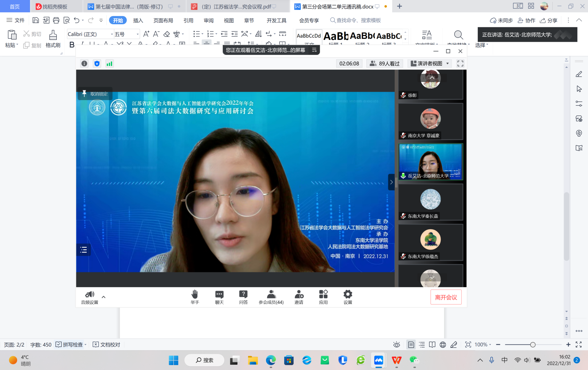Click the raise hand (举手) icon

(x=195, y=297)
